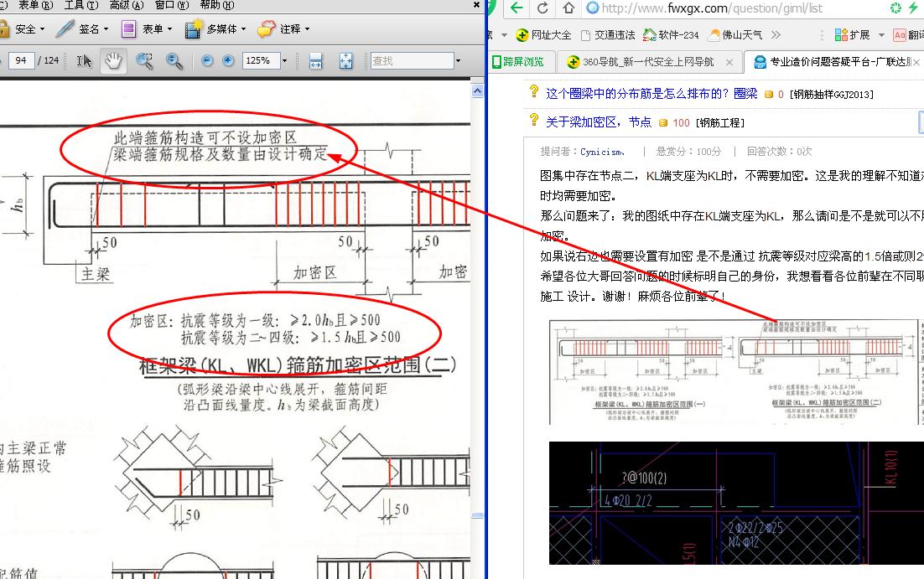Image resolution: width=924 pixels, height=579 pixels.
Task: Click the zoom out minus button
Action: pyautogui.click(x=207, y=60)
